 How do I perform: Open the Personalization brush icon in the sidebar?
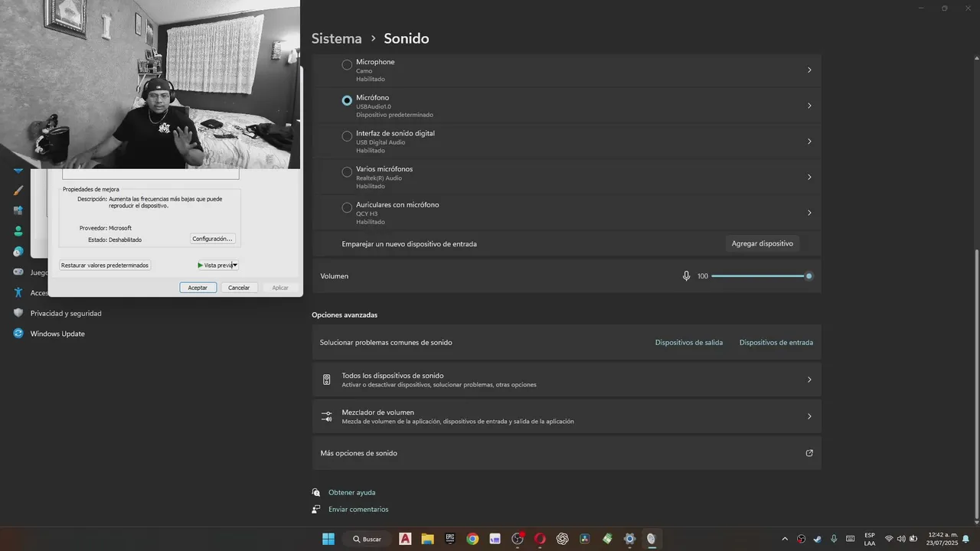tap(18, 191)
